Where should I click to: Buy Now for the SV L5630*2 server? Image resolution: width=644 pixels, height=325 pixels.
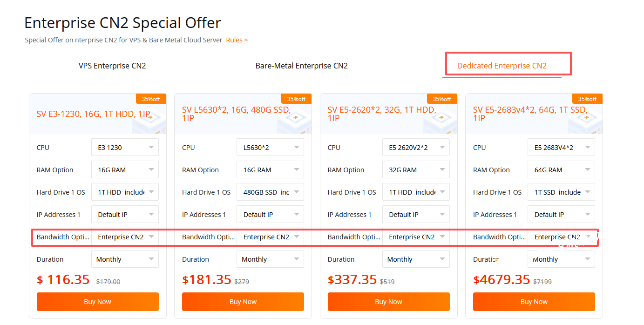pos(243,302)
